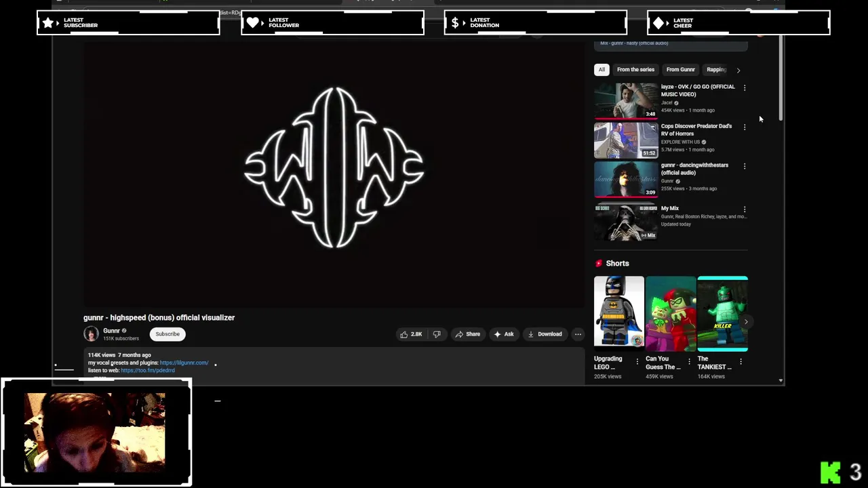Open Cops Discover Predator Dad's RV thumbnail

pyautogui.click(x=626, y=140)
